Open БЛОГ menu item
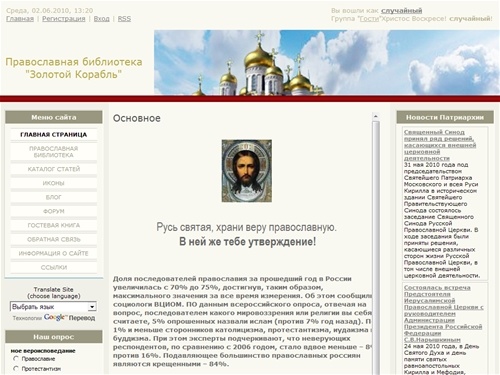The width and height of the screenshot is (500, 375). pos(54,197)
